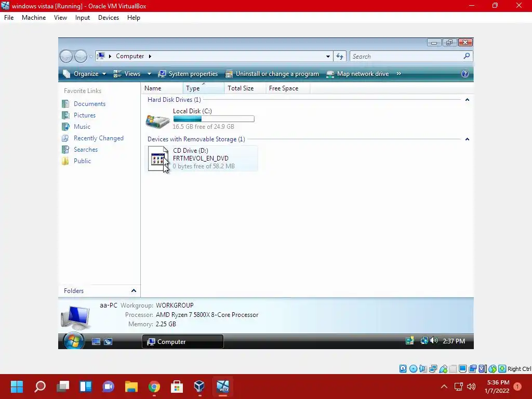The width and height of the screenshot is (532, 399).
Task: Open the VirtualBox Input menu
Action: (83, 18)
